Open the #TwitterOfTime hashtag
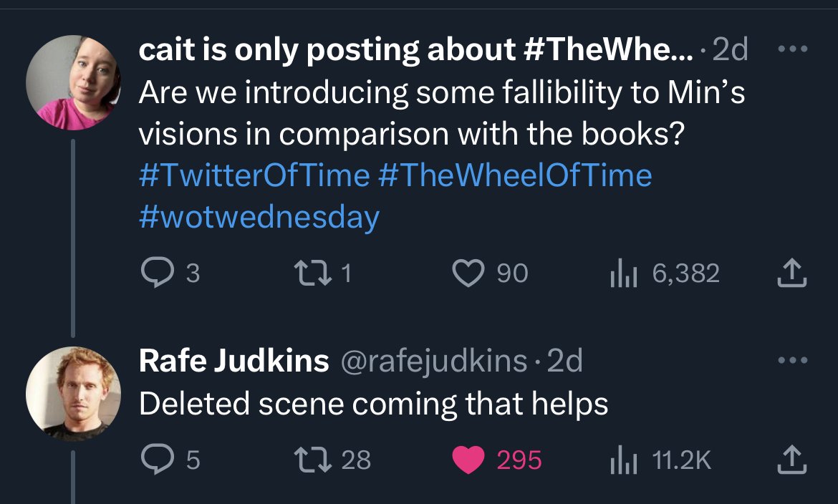 (254, 175)
